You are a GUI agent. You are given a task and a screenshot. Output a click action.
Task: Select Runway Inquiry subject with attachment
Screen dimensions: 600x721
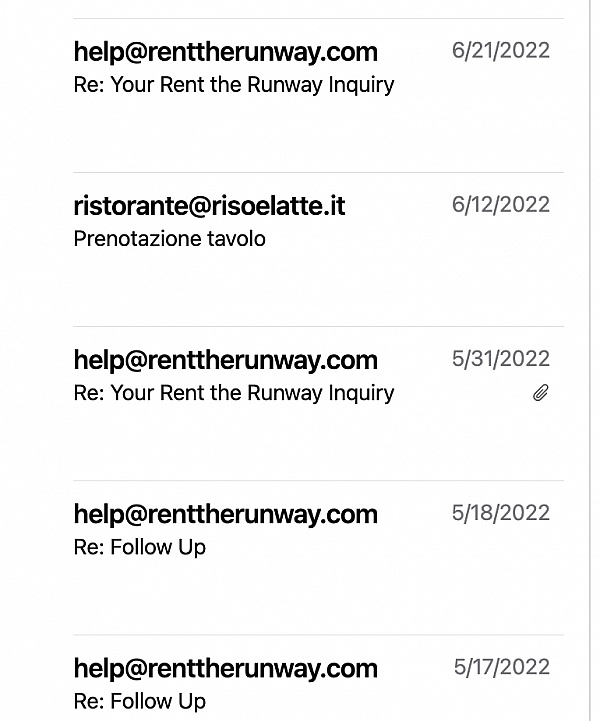pyautogui.click(x=233, y=393)
